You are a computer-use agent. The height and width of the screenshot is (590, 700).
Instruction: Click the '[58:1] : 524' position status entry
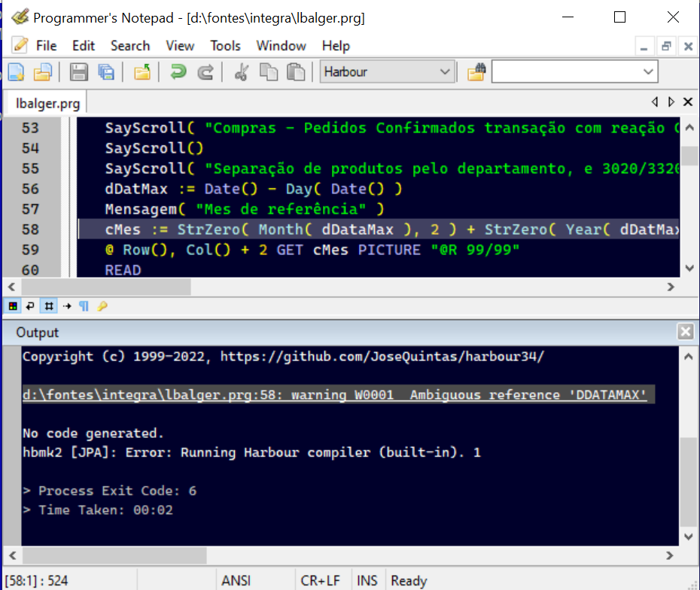(x=36, y=581)
